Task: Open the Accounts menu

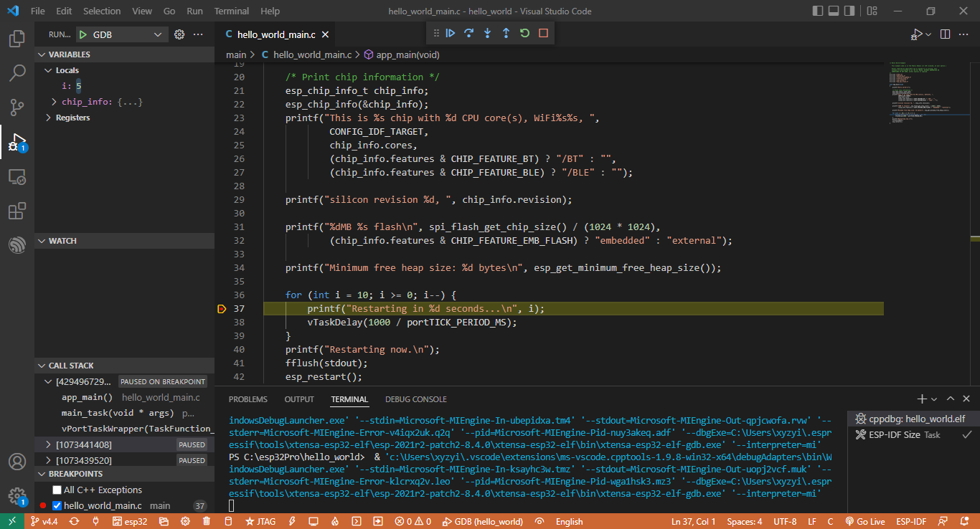Action: 17,462
